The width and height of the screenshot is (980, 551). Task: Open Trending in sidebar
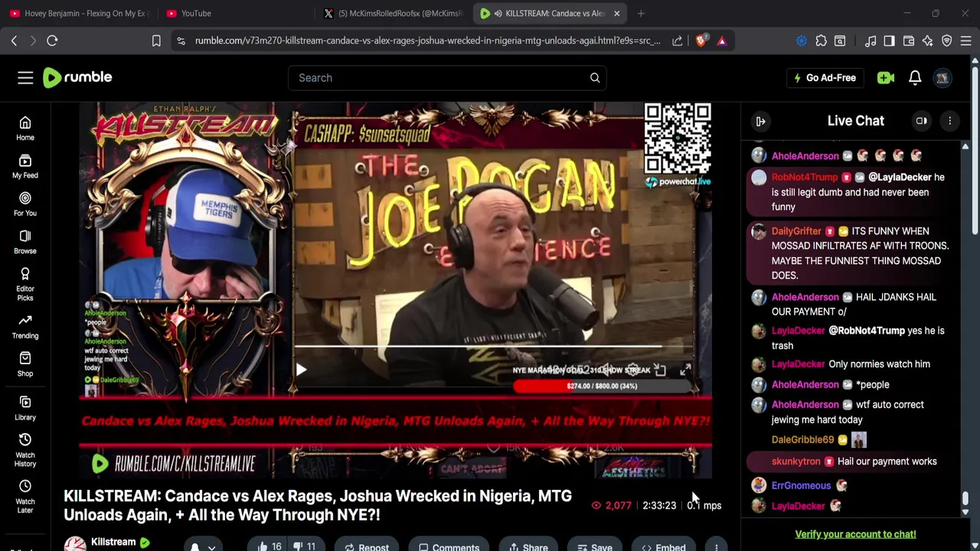coord(25,327)
